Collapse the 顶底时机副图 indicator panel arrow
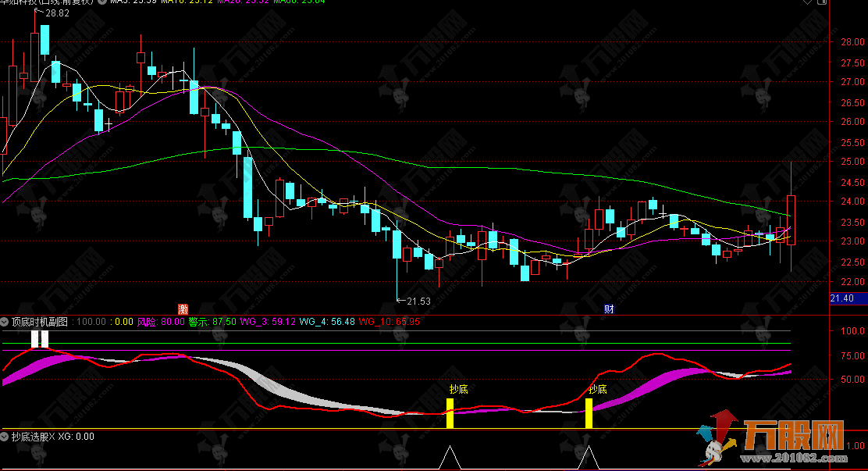The image size is (868, 471). click(5, 322)
